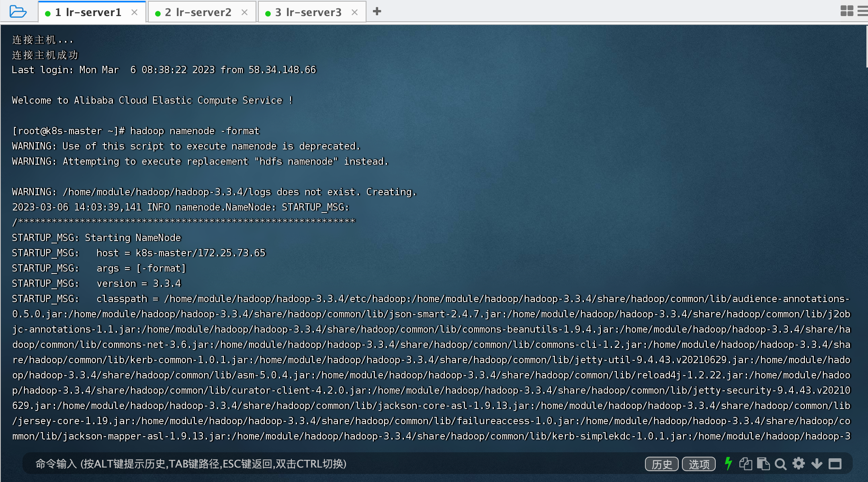The width and height of the screenshot is (868, 482).
Task: Click the 选项 options button
Action: (699, 464)
